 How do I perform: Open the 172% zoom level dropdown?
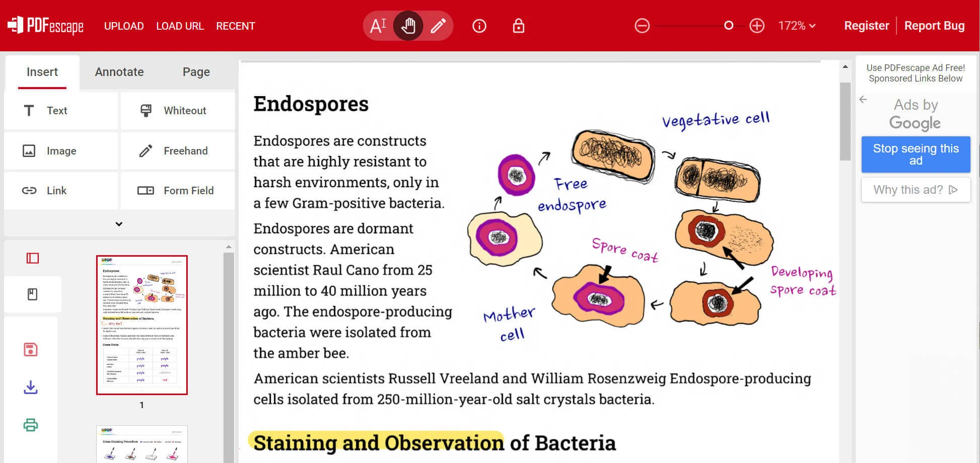(x=797, y=26)
